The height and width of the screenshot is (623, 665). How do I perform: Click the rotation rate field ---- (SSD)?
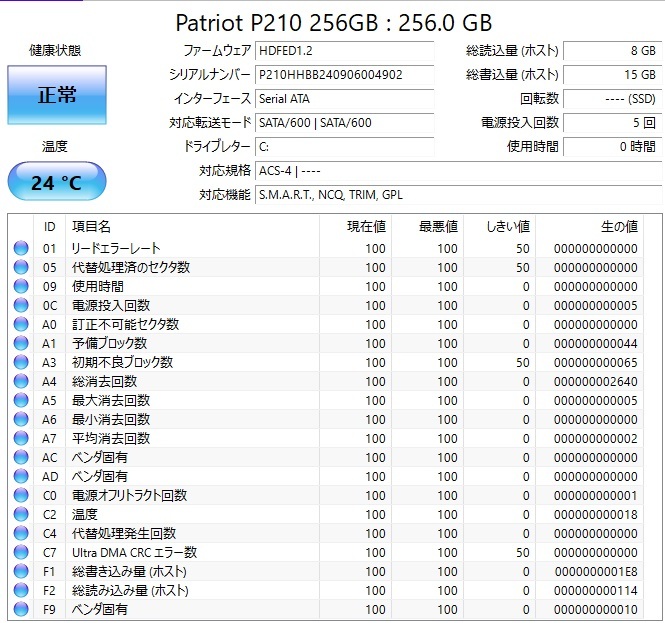tap(612, 99)
